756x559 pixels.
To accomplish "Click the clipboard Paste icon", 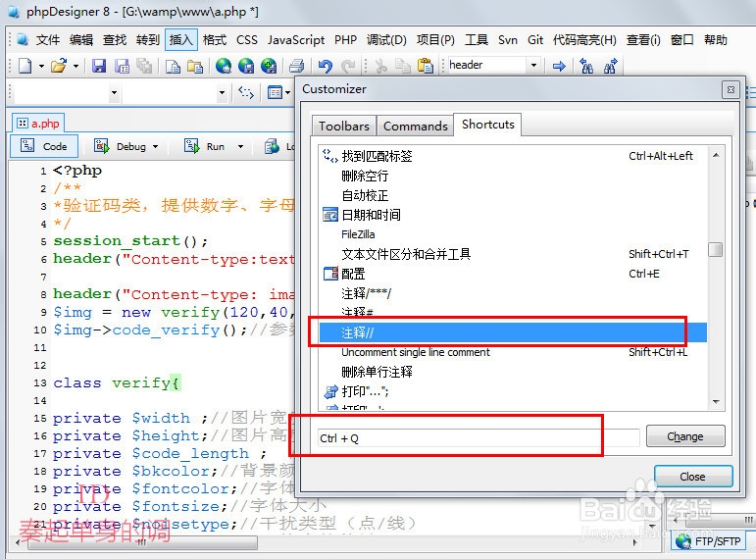I will click(425, 66).
